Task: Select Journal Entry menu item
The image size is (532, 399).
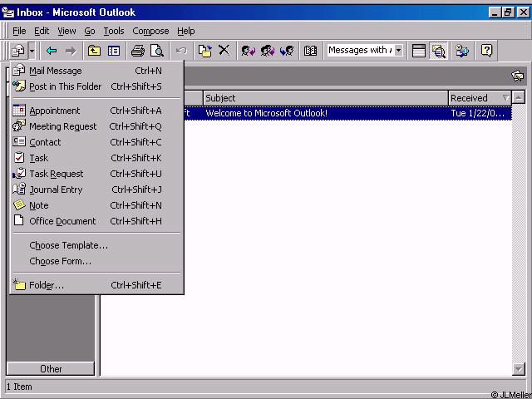Action: pos(96,190)
